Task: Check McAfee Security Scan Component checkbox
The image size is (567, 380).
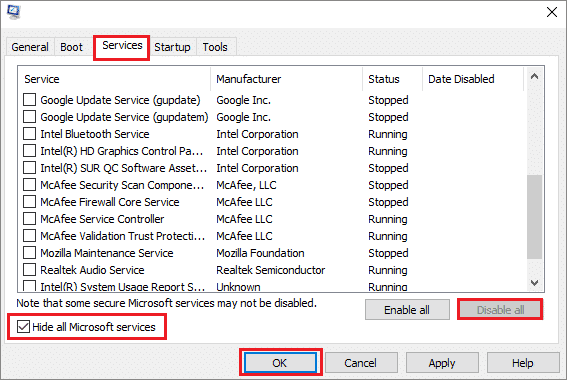Action: pos(29,184)
